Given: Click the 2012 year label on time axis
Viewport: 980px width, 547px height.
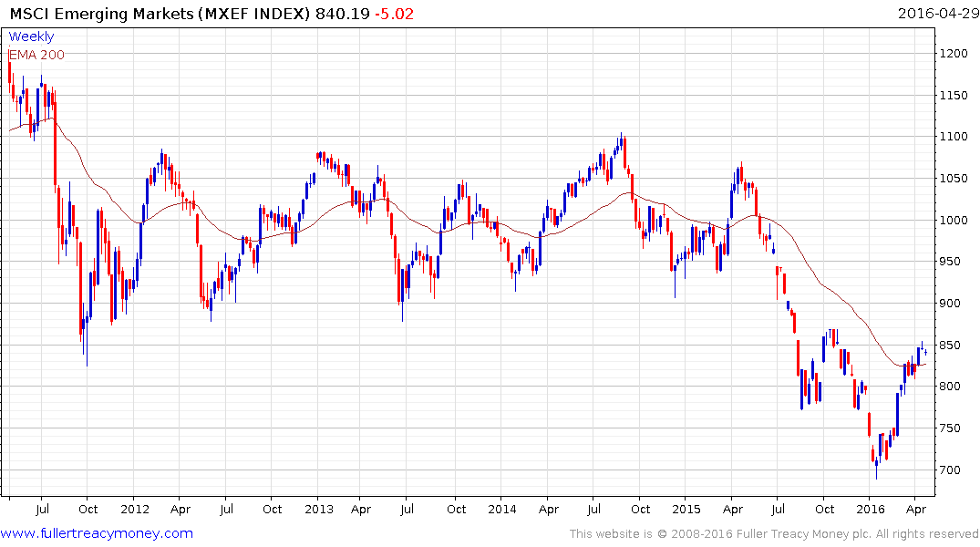Looking at the screenshot, I should point(135,509).
